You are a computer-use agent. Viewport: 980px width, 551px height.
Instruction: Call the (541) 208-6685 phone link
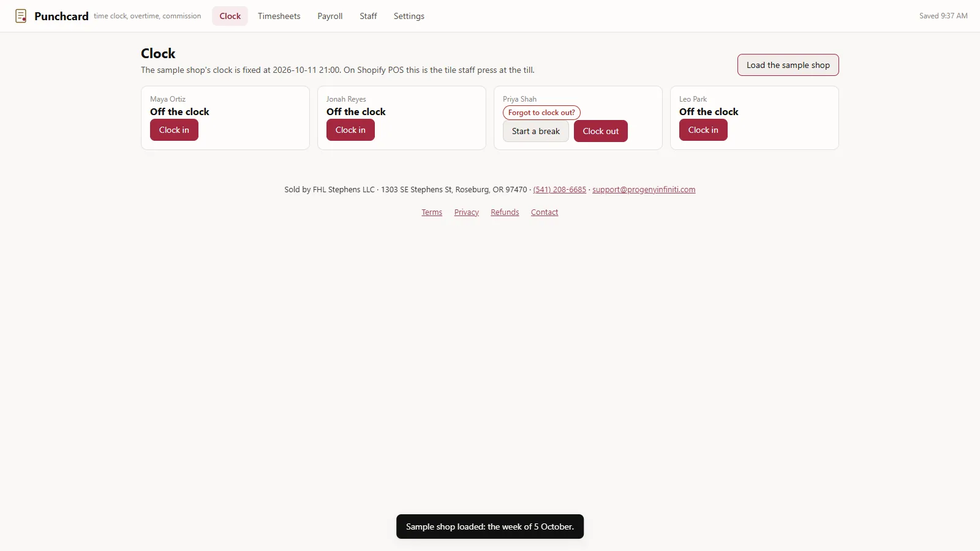(x=560, y=190)
